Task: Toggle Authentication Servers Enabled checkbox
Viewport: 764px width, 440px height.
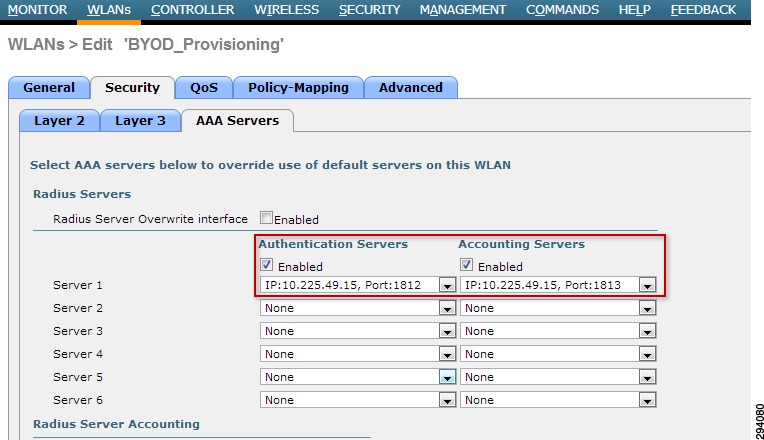Action: (266, 265)
